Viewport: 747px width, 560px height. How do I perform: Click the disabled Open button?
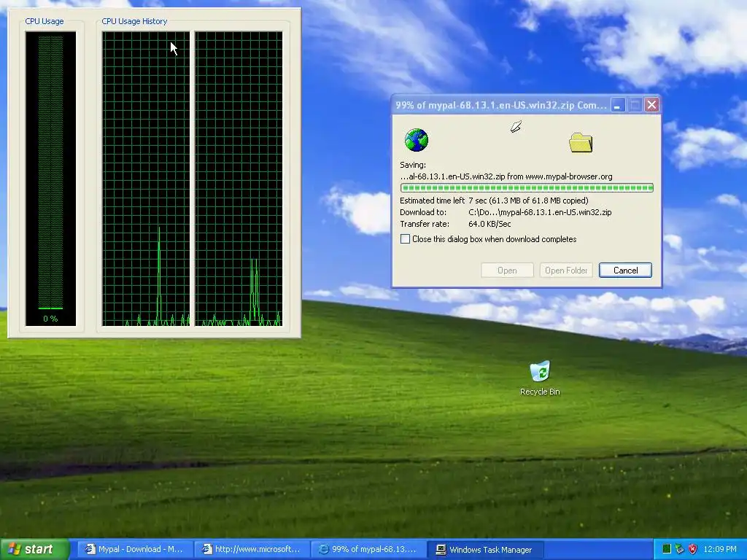507,271
